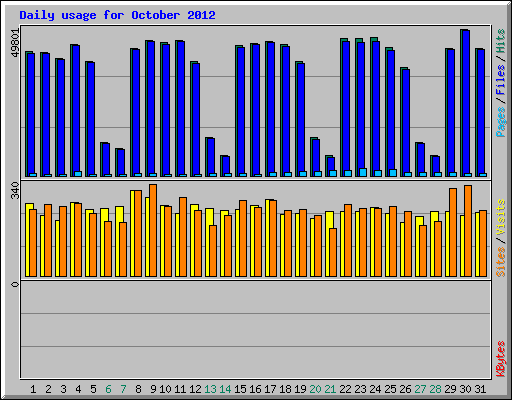Click the "Daily usage for October 2012" title
This screenshot has height=400, width=512.
tap(117, 15)
